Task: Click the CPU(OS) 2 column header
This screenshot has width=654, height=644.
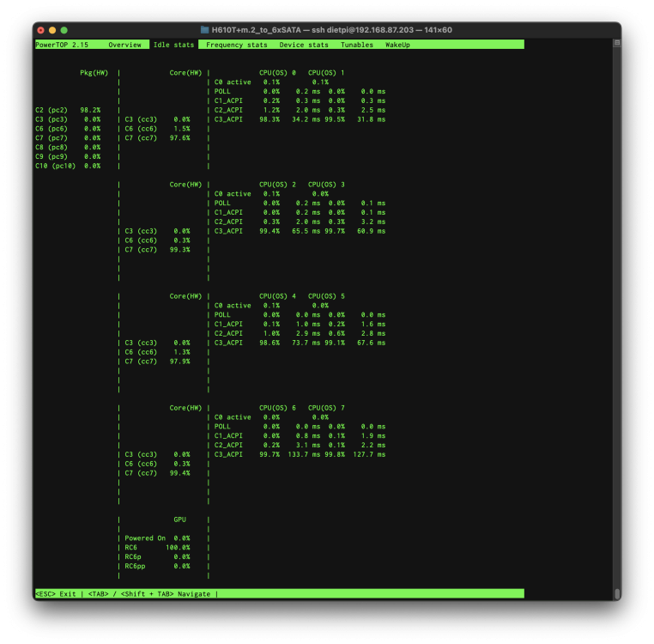Action: (277, 185)
